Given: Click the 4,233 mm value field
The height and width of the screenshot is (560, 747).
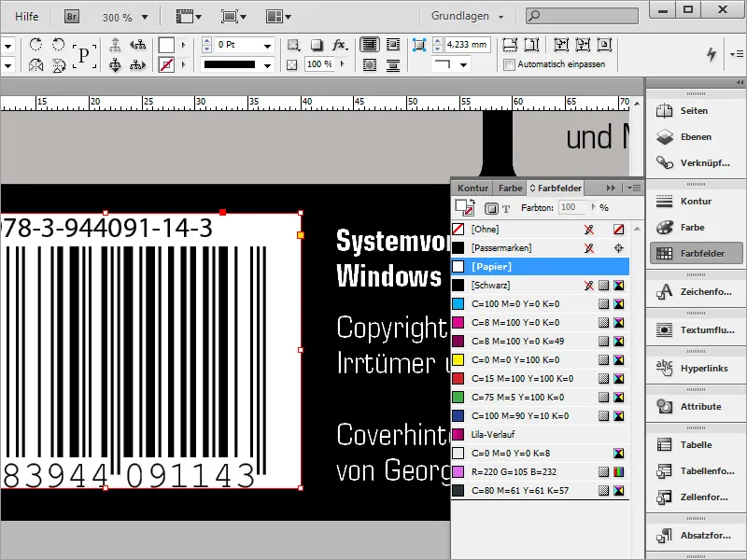Looking at the screenshot, I should pos(467,45).
